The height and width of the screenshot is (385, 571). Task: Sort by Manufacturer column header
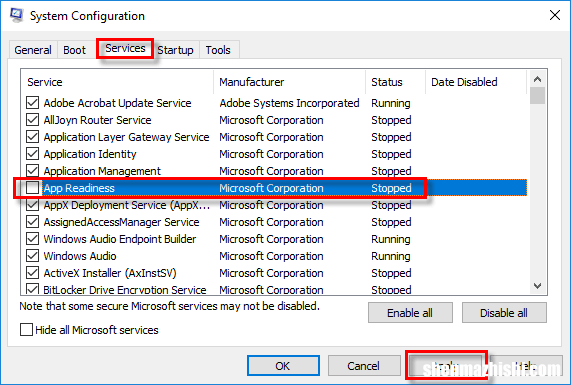tap(290, 82)
